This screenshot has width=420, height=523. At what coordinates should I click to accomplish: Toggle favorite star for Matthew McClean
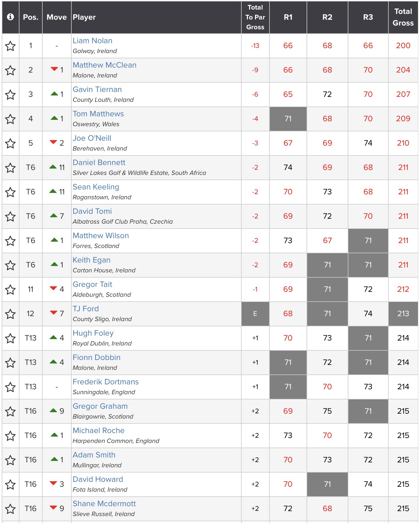10,70
